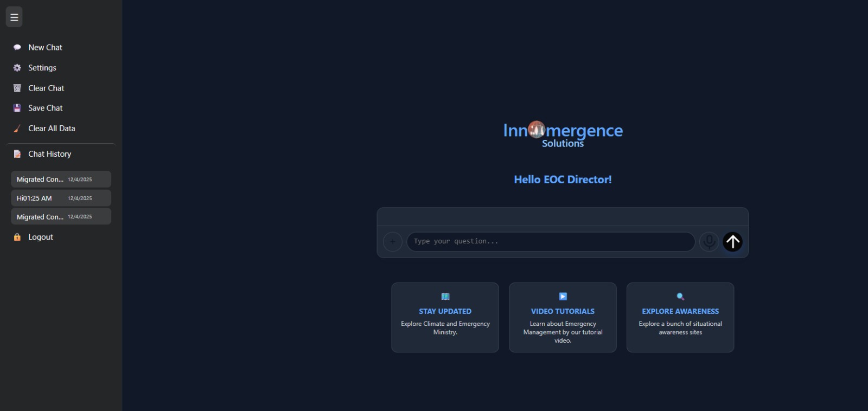Click the Clear Chat trash icon
Image resolution: width=868 pixels, height=411 pixels.
pos(17,88)
